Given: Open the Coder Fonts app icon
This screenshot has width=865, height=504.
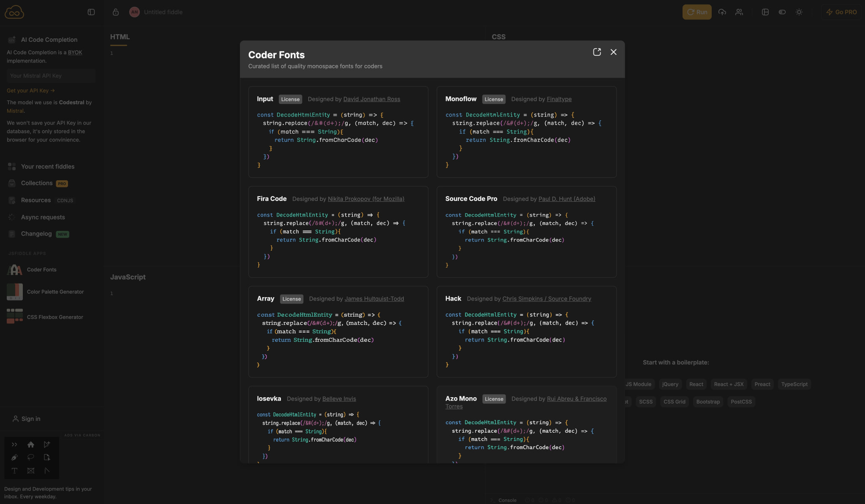Looking at the screenshot, I should (x=15, y=270).
